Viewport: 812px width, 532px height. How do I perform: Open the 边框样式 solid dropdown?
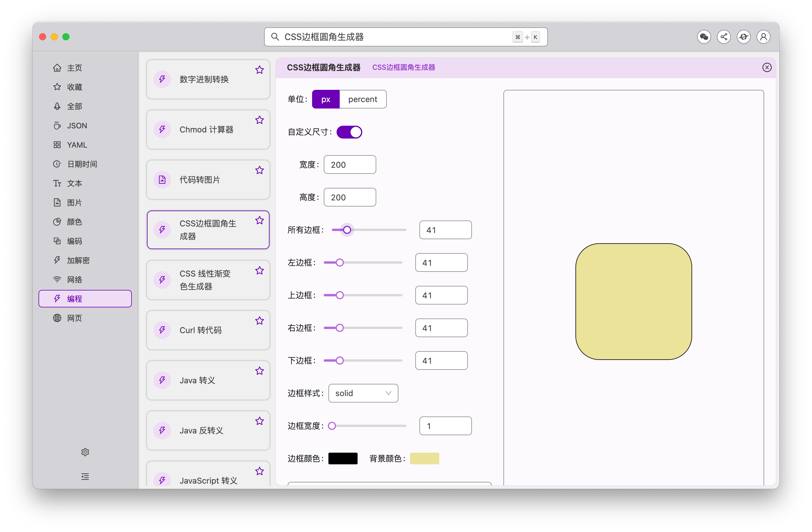(x=363, y=393)
